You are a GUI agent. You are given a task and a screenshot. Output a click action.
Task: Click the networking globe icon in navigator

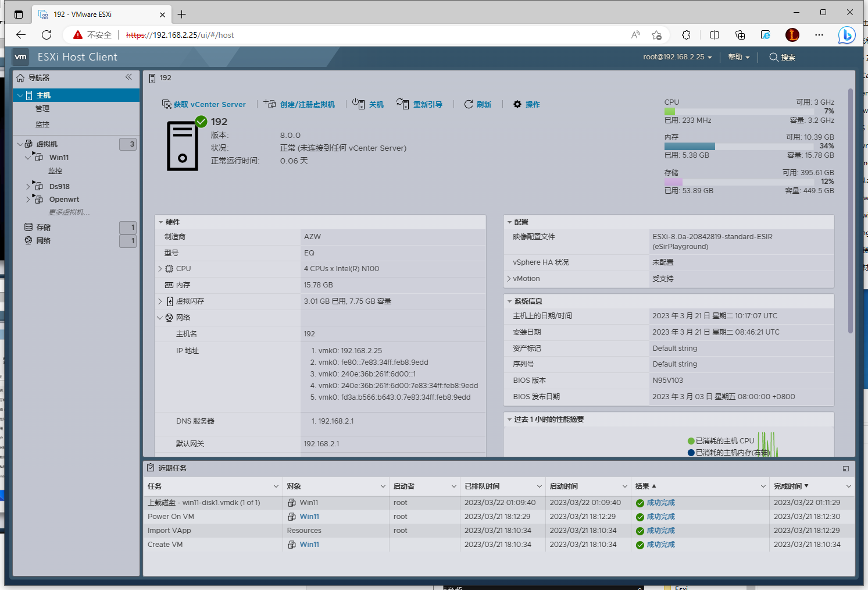tap(28, 240)
